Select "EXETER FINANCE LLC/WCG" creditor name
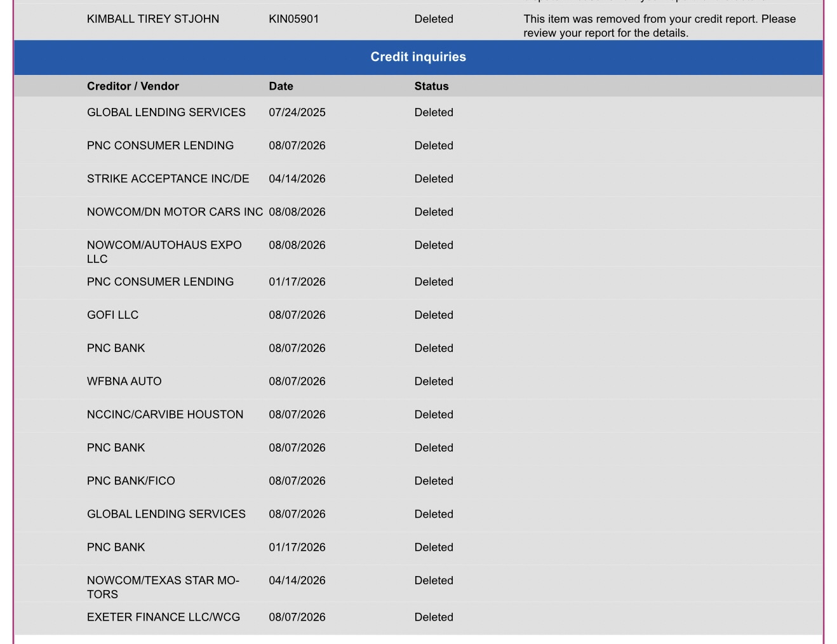837x644 pixels. (x=164, y=617)
